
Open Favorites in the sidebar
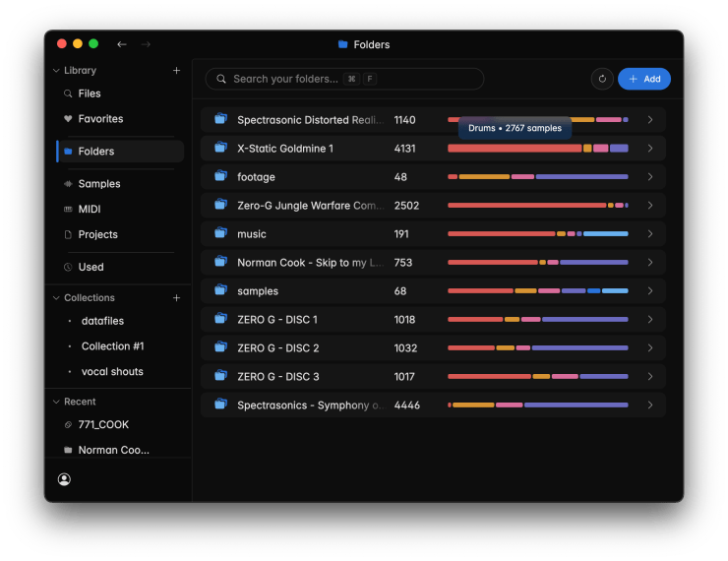(x=100, y=119)
